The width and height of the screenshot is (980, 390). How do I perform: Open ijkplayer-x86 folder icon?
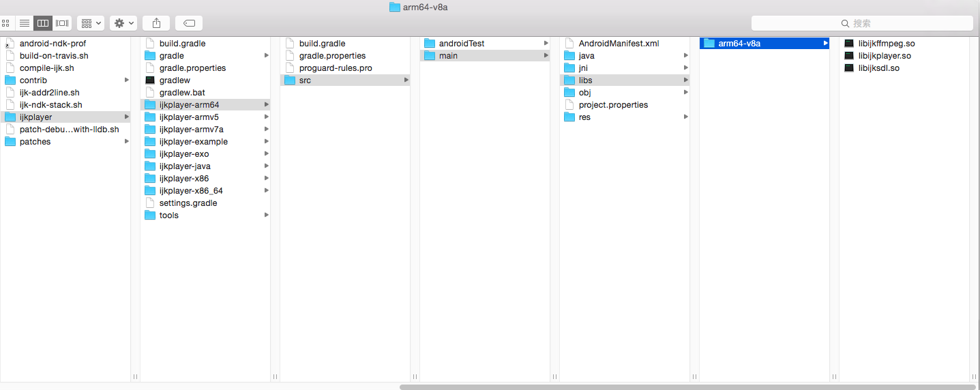click(x=150, y=179)
